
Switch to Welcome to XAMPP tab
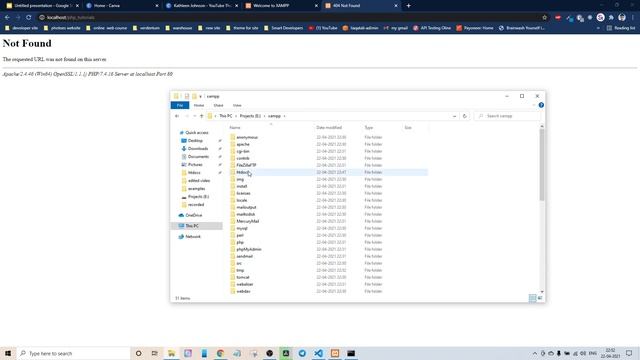281,6
